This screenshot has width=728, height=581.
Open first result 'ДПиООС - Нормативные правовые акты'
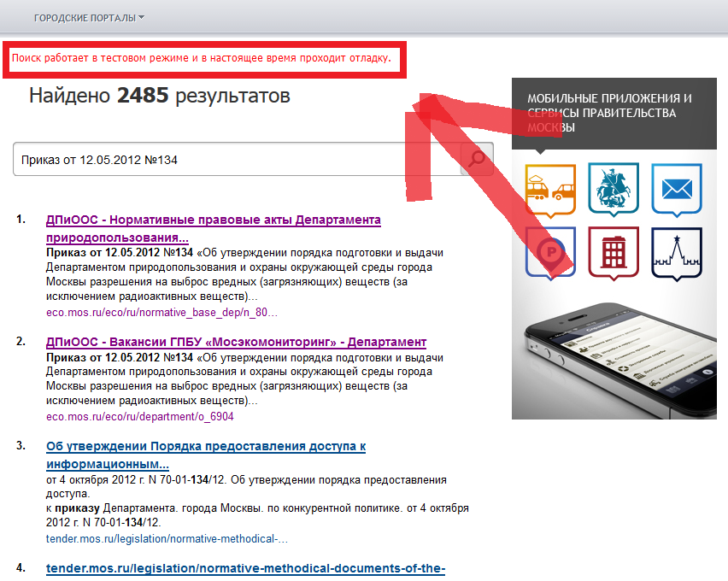[213, 228]
